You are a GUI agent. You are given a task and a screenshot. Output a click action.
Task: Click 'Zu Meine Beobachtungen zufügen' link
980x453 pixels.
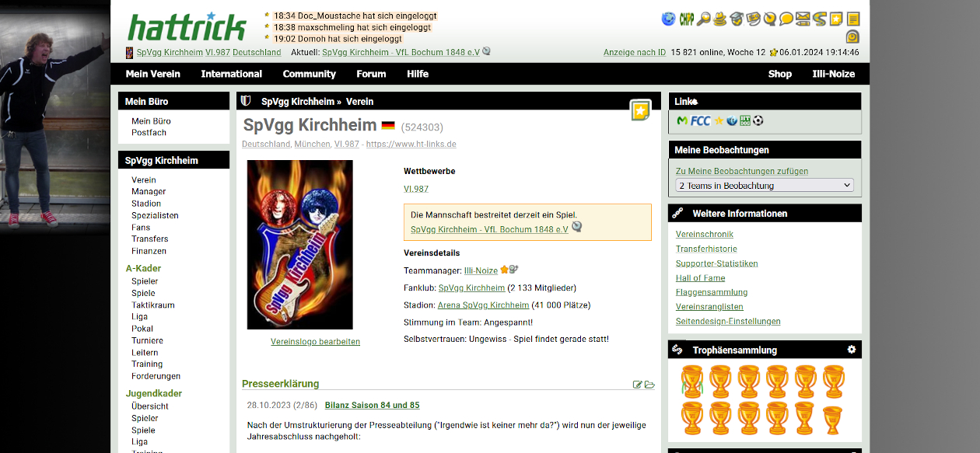click(x=741, y=171)
